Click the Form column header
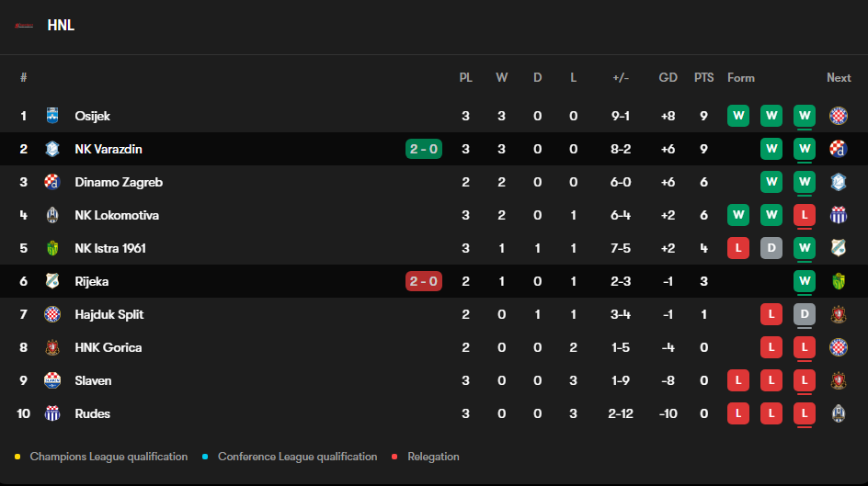This screenshot has width=868, height=486. [x=741, y=78]
